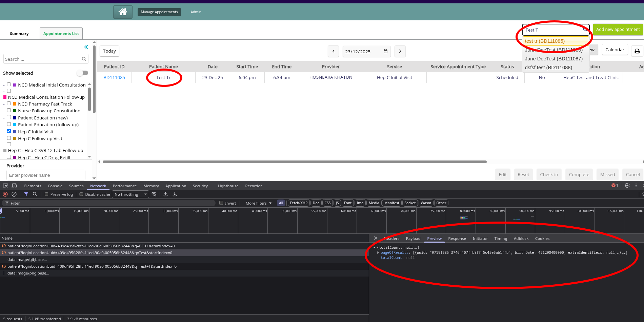Switch to the Summary tab
Viewport: 644px width, 322px height.
click(x=19, y=34)
